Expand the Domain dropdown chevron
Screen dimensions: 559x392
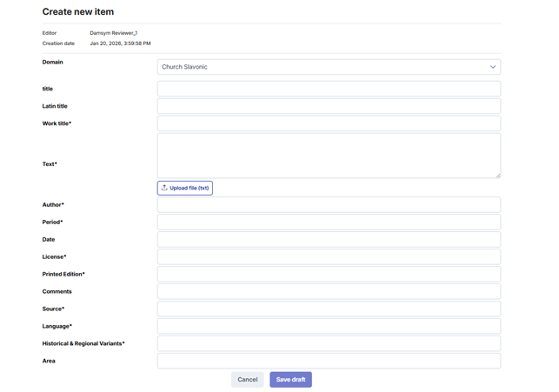(x=492, y=67)
